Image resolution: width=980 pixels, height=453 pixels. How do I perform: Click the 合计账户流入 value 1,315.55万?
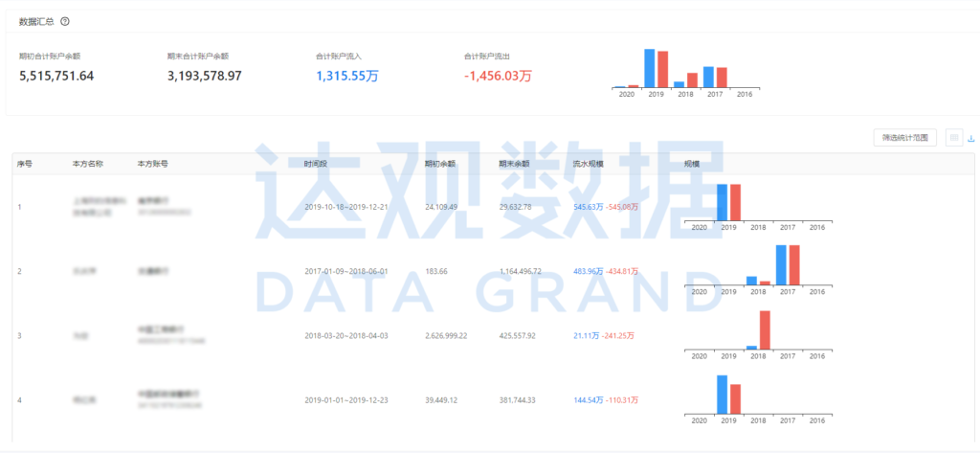pos(346,76)
